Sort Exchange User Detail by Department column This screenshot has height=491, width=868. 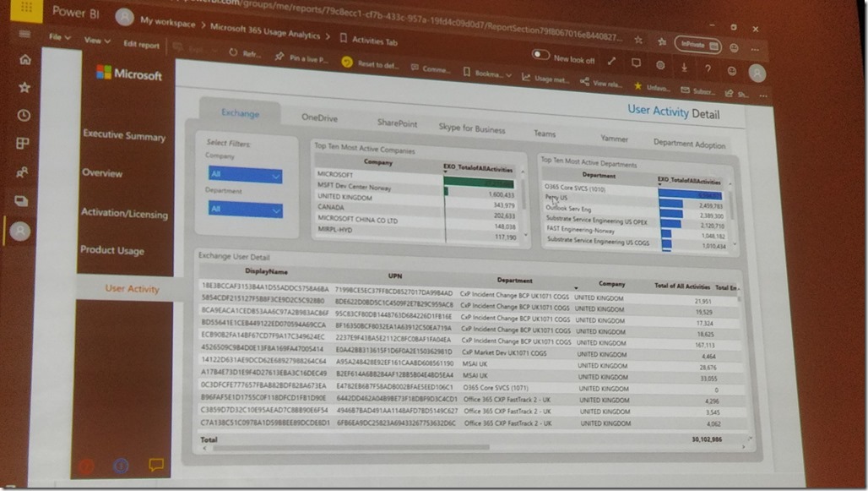tap(515, 281)
